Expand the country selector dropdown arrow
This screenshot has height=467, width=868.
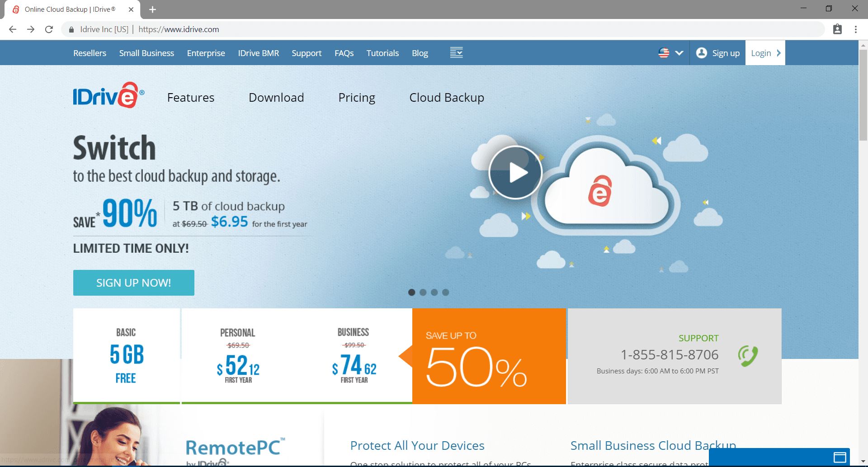point(679,53)
